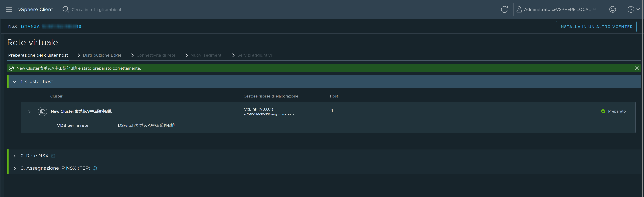Click the Host column header
Viewport: 644px width, 197px height.
(x=334, y=96)
